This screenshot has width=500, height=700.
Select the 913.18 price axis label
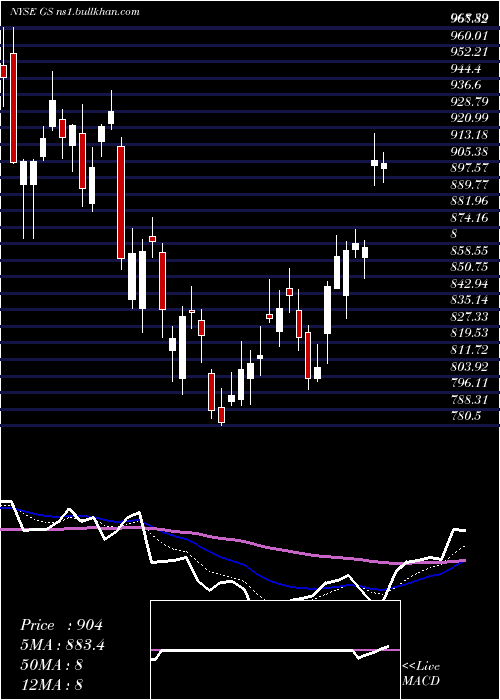tap(469, 135)
